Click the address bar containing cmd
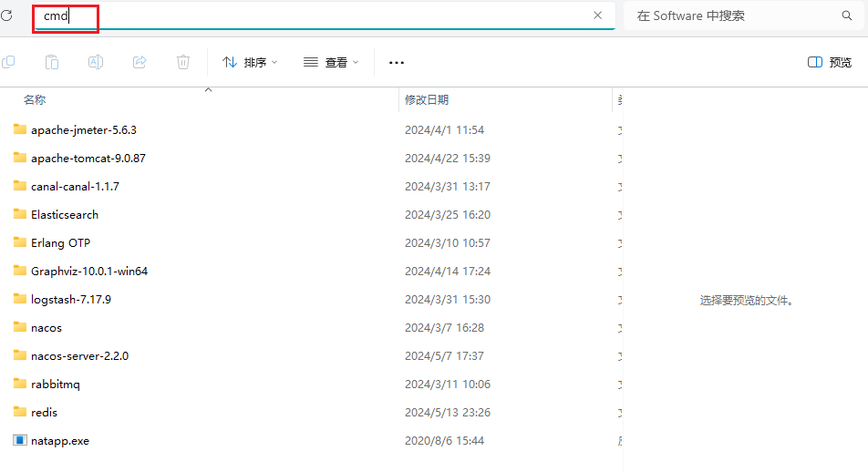Screen dimensions: 868x472 click(324, 16)
